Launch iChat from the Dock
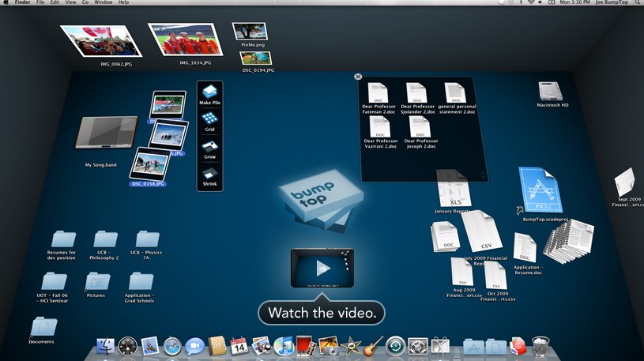This screenshot has width=644, height=361. 194,346
